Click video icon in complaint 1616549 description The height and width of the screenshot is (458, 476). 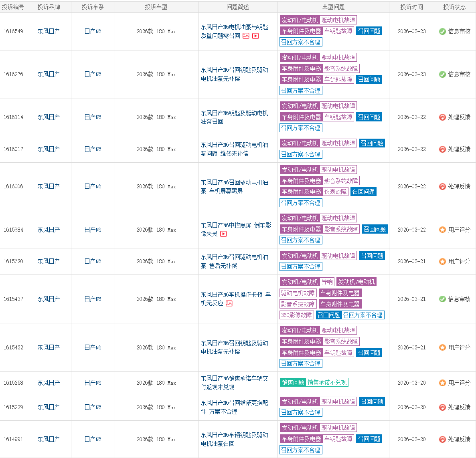(255, 36)
